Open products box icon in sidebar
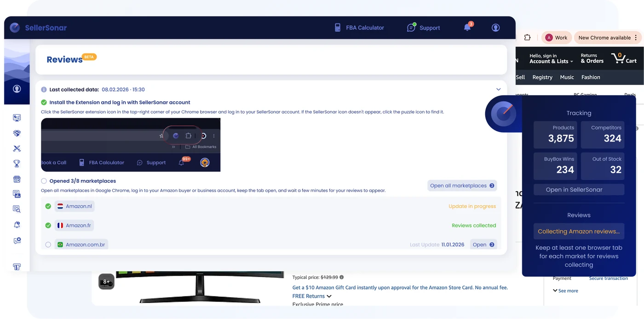Viewport: 644px width, 319px height. click(17, 133)
